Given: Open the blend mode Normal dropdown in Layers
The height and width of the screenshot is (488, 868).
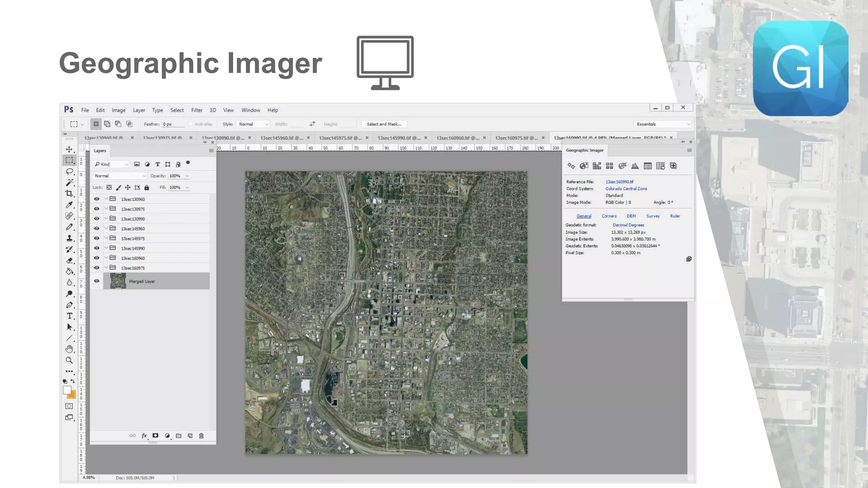Looking at the screenshot, I should click(x=120, y=176).
